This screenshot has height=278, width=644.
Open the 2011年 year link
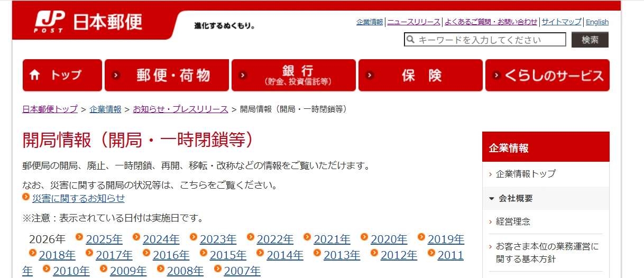tap(450, 255)
